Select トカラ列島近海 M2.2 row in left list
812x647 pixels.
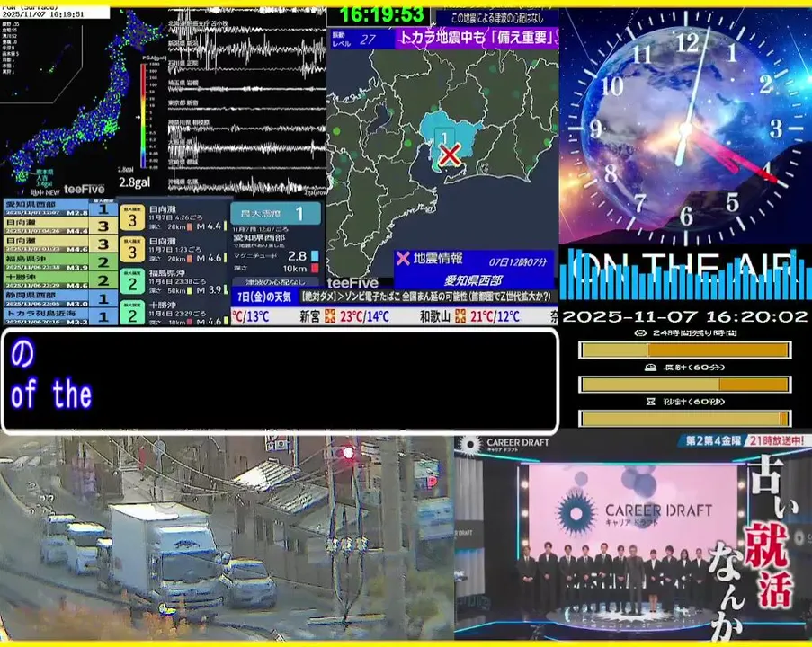click(60, 315)
